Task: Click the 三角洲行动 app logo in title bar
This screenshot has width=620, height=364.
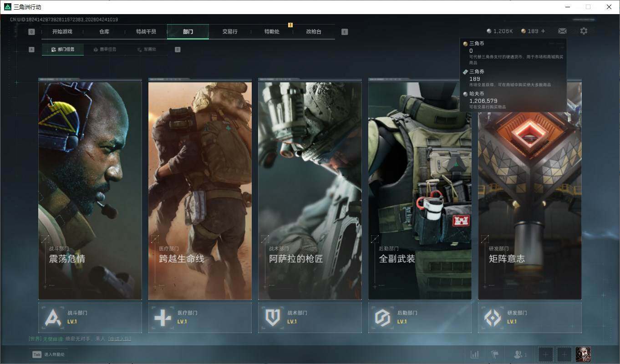Action: (x=7, y=7)
